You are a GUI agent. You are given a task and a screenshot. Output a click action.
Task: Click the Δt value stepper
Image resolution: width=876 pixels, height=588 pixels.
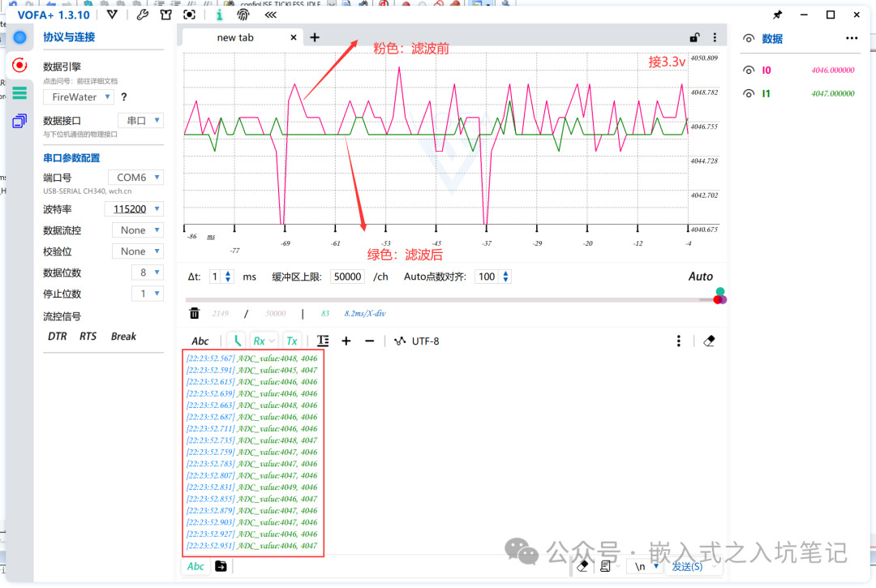(x=221, y=277)
